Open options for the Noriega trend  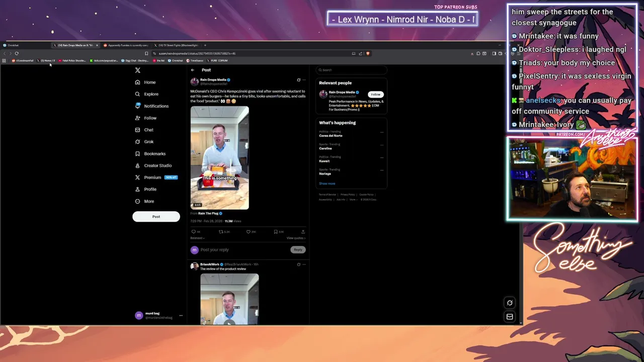tap(382, 170)
